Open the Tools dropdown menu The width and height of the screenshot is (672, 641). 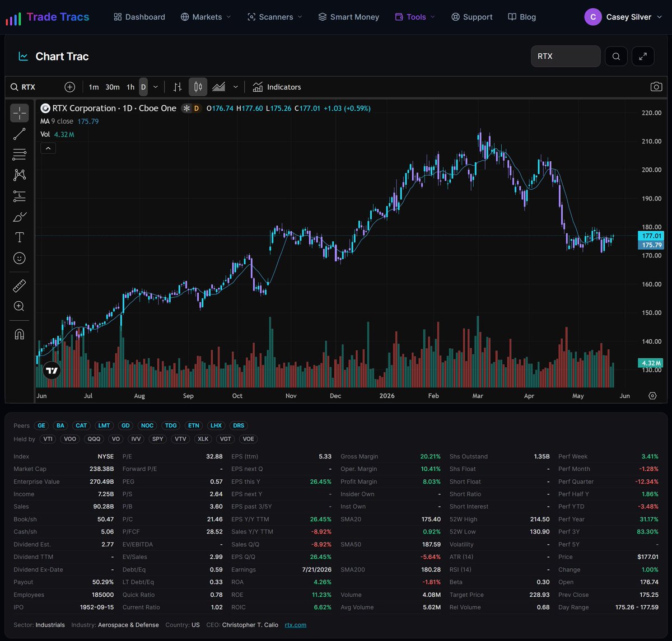click(414, 17)
